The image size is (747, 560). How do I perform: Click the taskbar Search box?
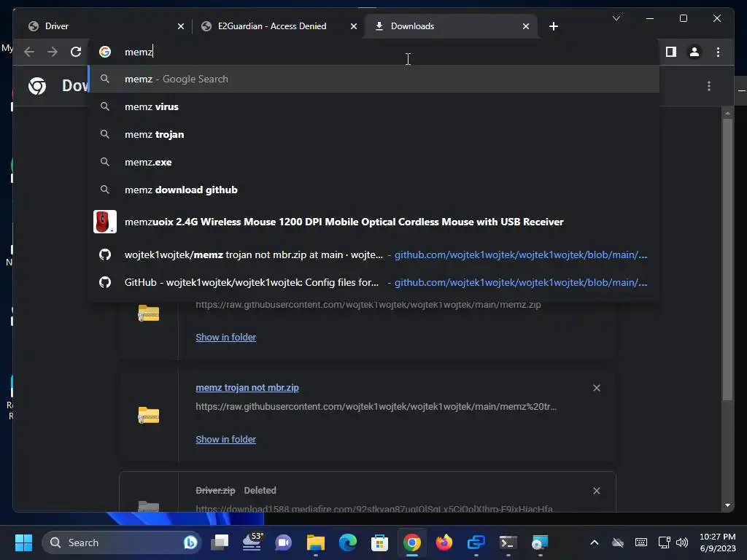(x=122, y=542)
